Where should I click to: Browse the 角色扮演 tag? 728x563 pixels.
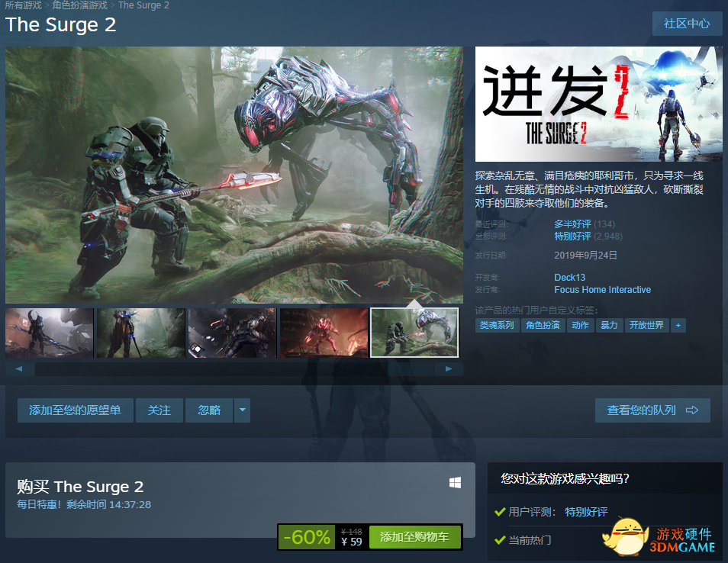pyautogui.click(x=543, y=325)
